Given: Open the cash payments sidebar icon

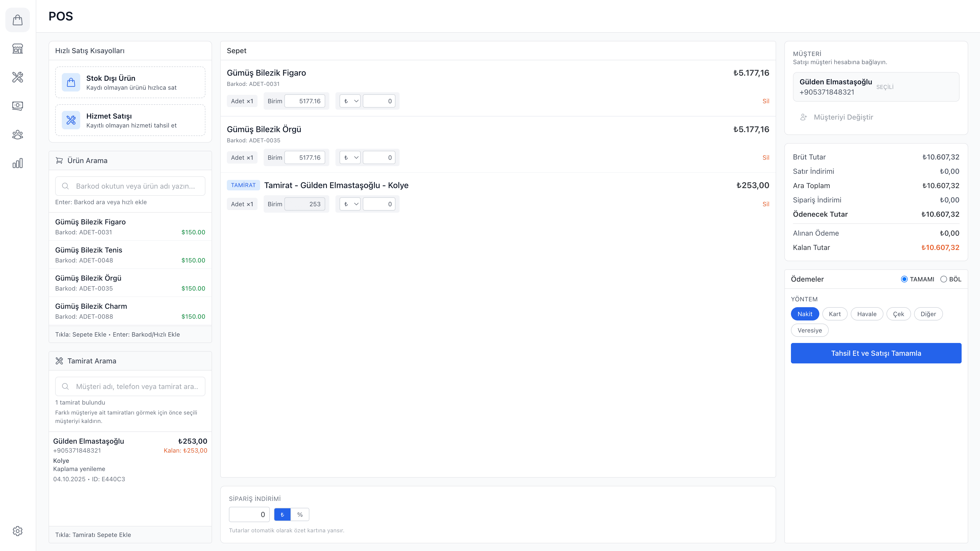Looking at the screenshot, I should [x=17, y=106].
